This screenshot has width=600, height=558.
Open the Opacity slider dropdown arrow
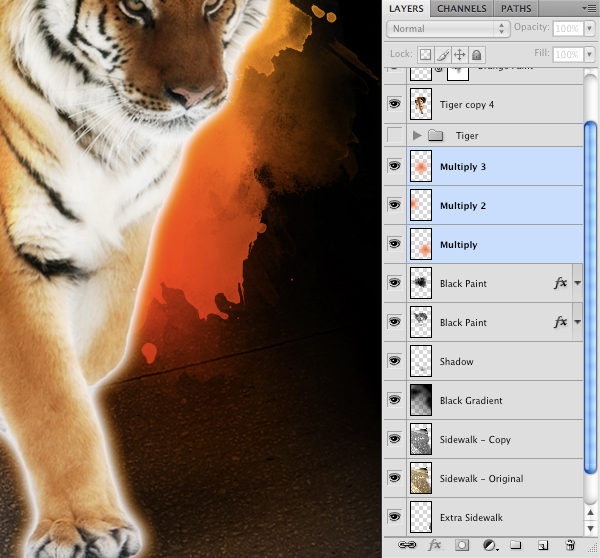[x=590, y=29]
